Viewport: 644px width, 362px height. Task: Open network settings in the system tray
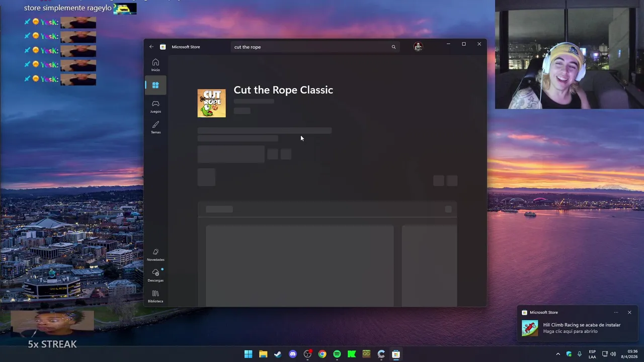(605, 354)
